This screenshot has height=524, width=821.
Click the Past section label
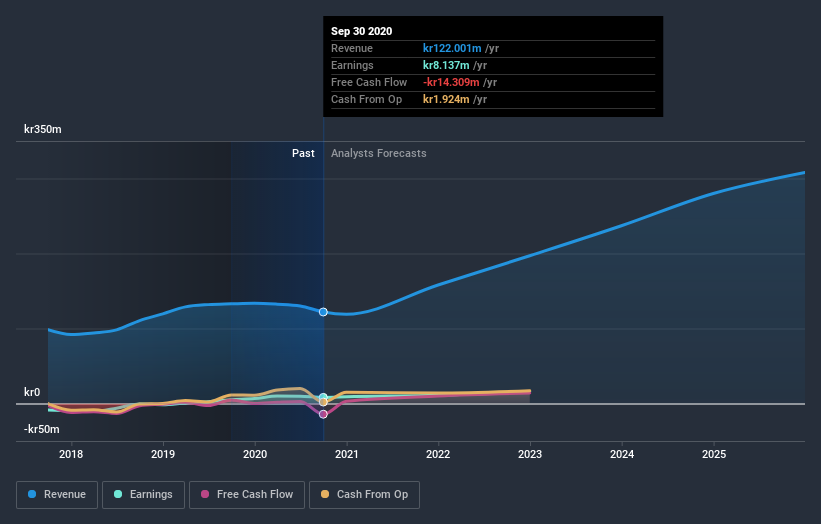point(303,153)
